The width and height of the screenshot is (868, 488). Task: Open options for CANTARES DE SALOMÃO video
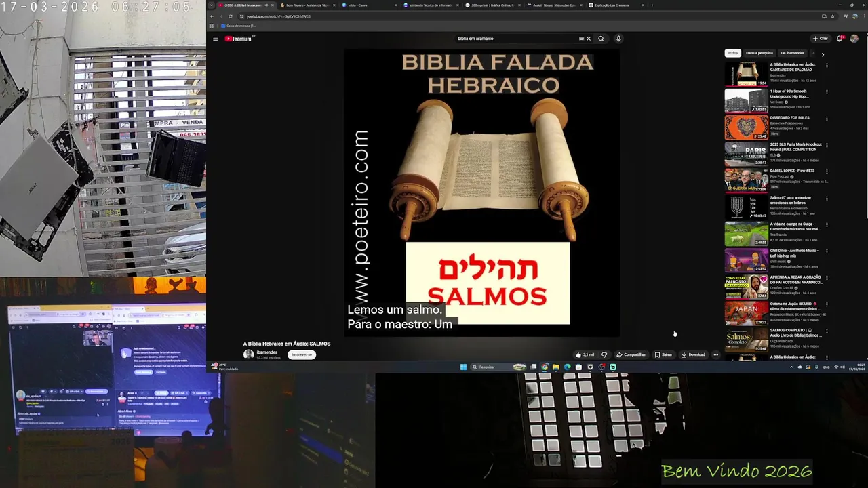tap(827, 66)
